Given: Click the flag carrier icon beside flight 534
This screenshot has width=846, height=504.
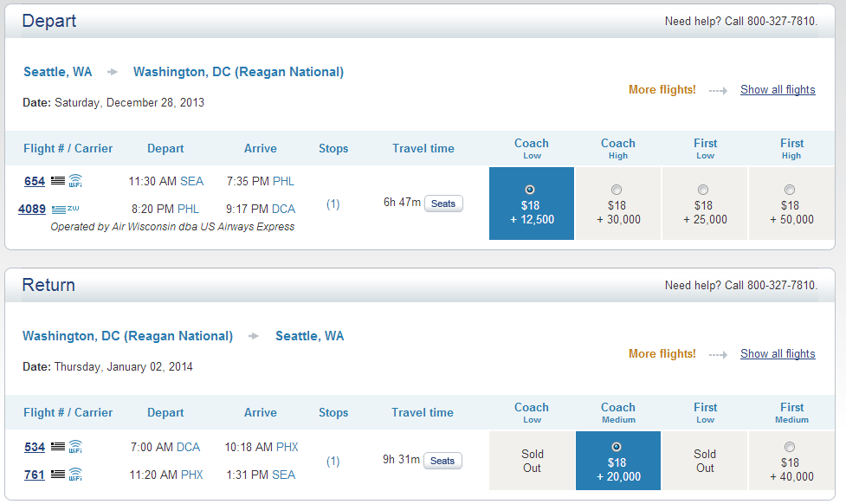Looking at the screenshot, I should (58, 447).
